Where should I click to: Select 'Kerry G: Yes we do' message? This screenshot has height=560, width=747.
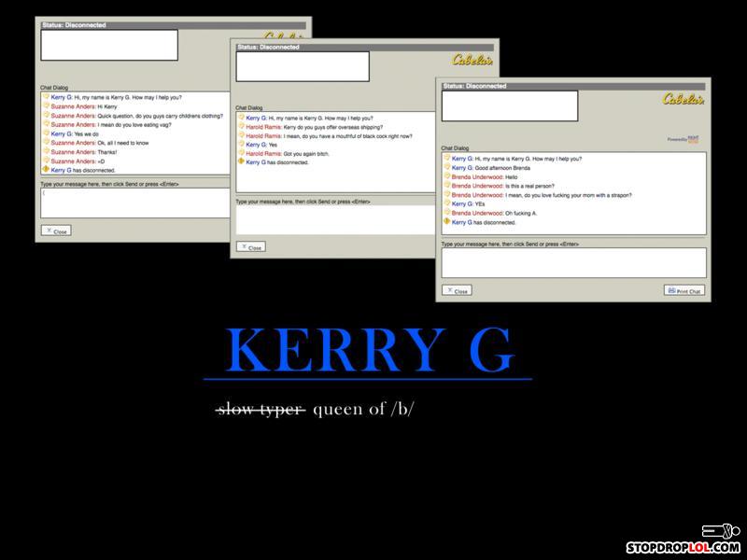pyautogui.click(x=75, y=133)
